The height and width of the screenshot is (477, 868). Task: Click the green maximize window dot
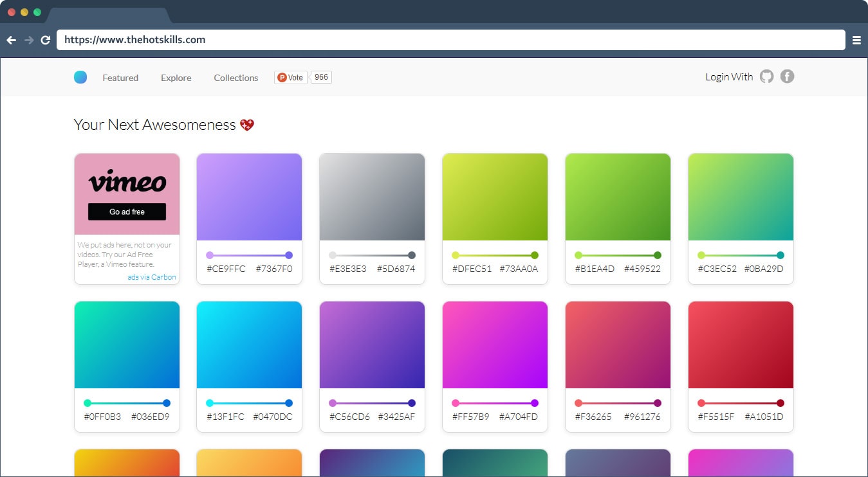(x=37, y=12)
